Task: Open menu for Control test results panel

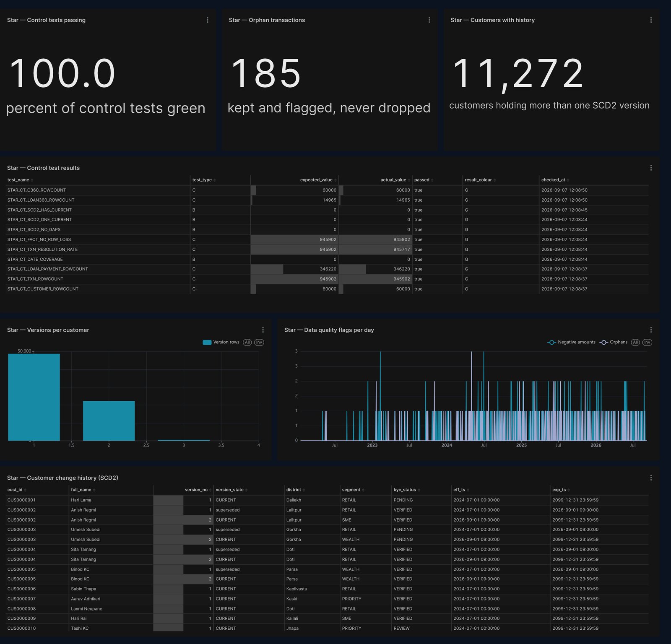Action: [651, 168]
